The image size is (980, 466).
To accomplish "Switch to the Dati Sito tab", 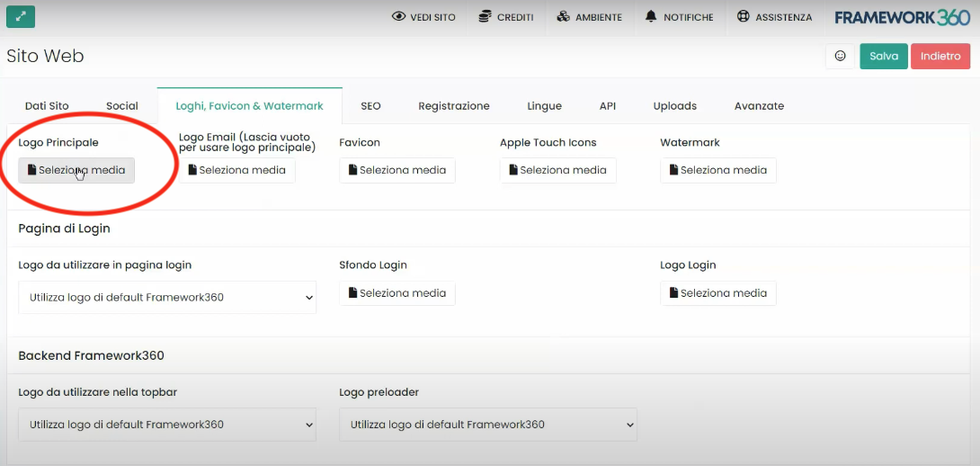I will [47, 106].
